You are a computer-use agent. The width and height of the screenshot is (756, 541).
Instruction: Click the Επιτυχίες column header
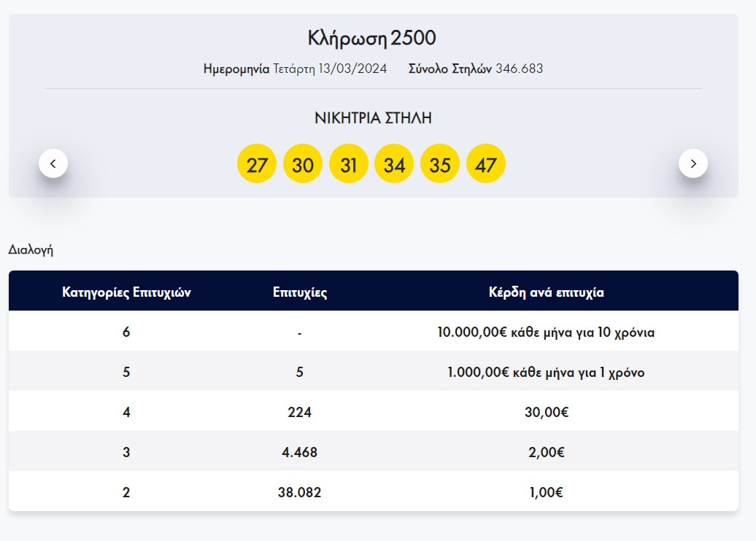(x=299, y=291)
